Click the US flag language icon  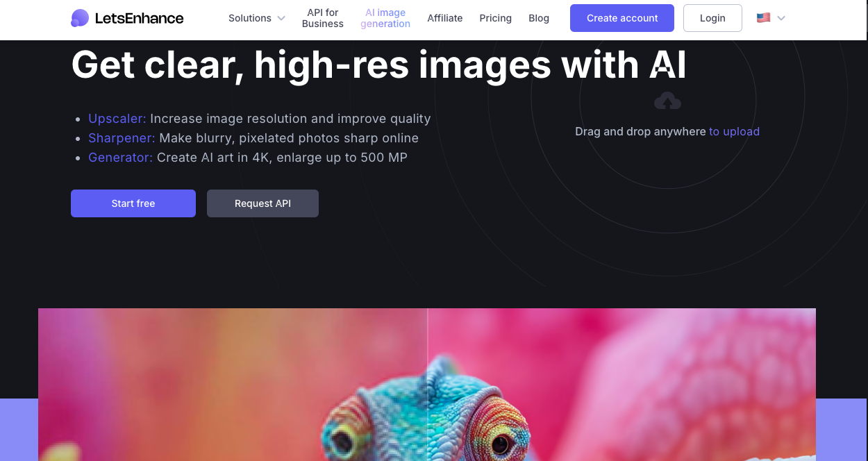(x=763, y=18)
